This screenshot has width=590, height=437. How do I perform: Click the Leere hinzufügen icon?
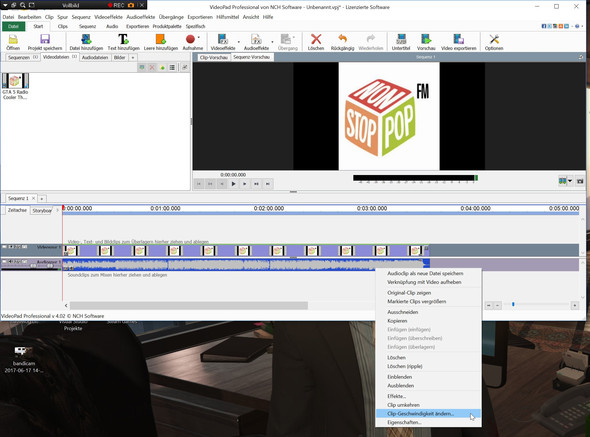click(x=161, y=39)
